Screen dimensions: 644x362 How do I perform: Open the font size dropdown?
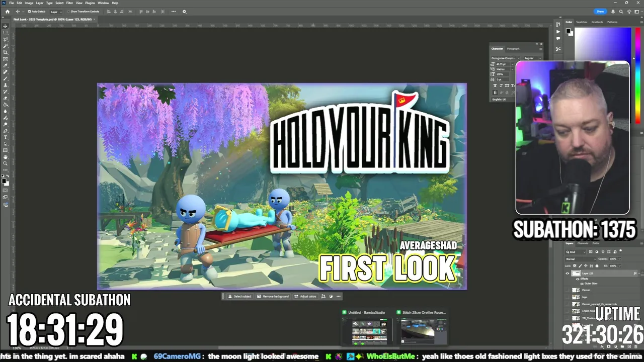coord(513,64)
